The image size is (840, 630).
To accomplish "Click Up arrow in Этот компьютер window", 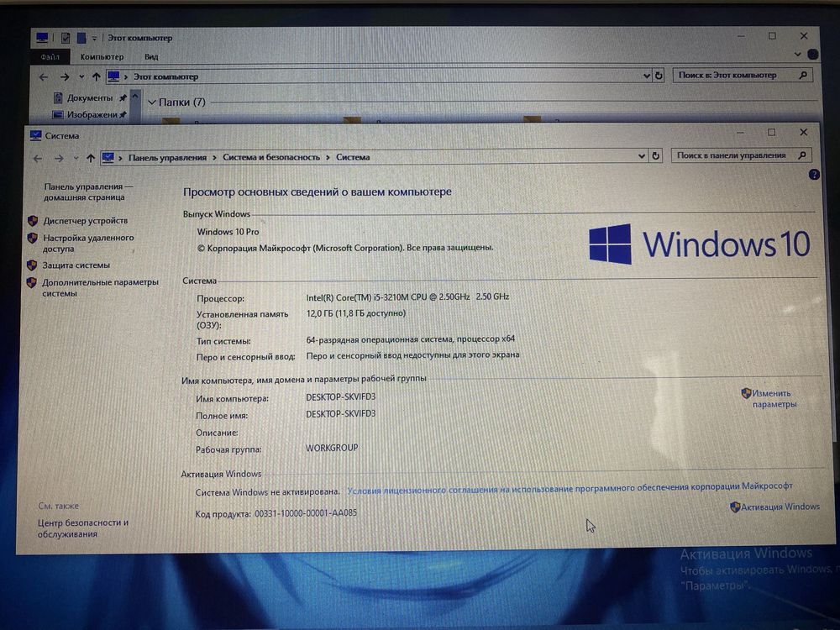I will pyautogui.click(x=96, y=76).
